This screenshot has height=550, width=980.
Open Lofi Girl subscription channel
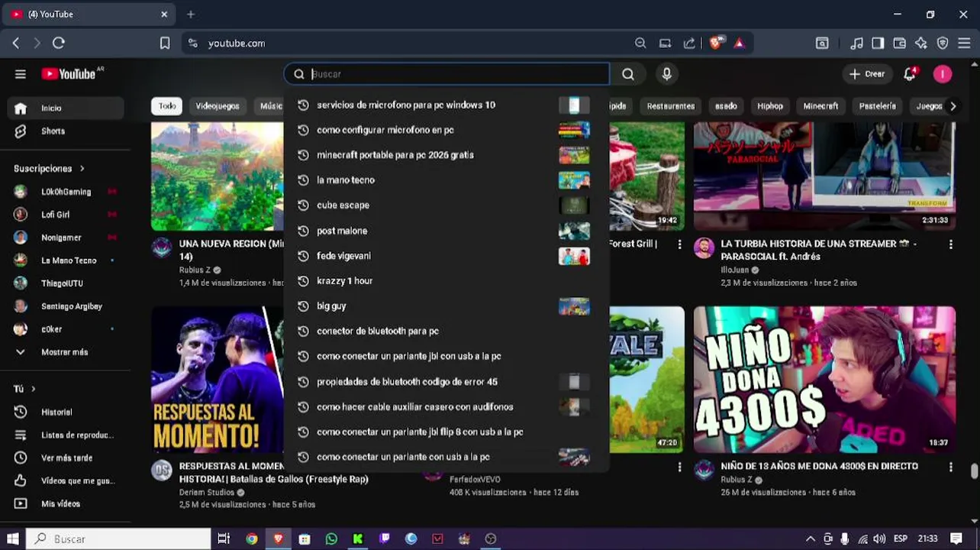tap(66, 215)
